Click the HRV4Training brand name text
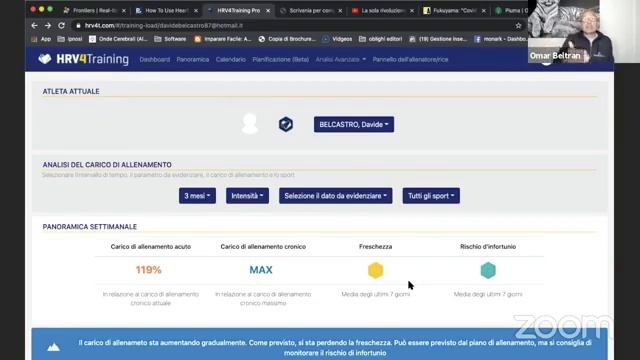 pyautogui.click(x=93, y=59)
